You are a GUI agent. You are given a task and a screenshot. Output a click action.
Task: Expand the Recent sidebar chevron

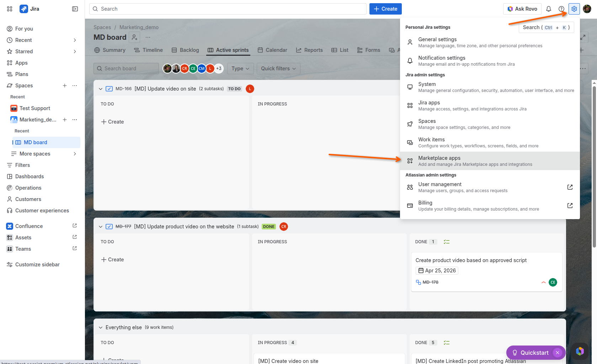click(x=75, y=40)
